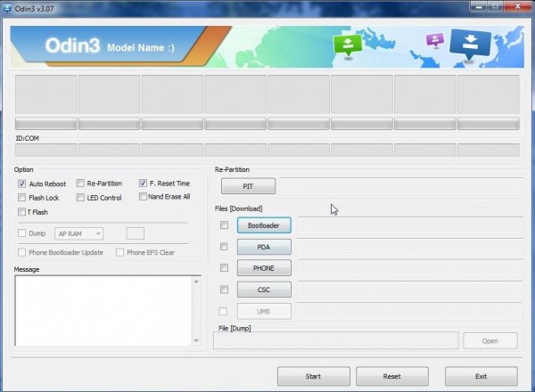535x392 pixels.
Task: Tick the checkbox beside PDA
Action: tap(224, 247)
